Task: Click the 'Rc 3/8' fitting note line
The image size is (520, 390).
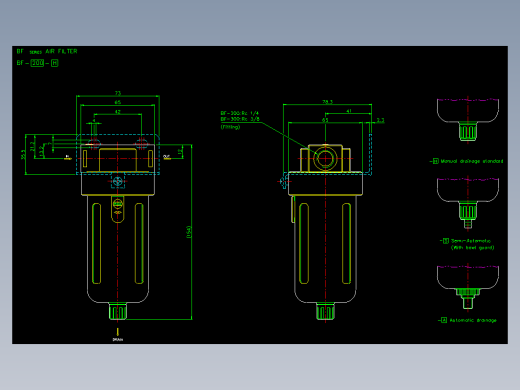Action: pos(240,119)
